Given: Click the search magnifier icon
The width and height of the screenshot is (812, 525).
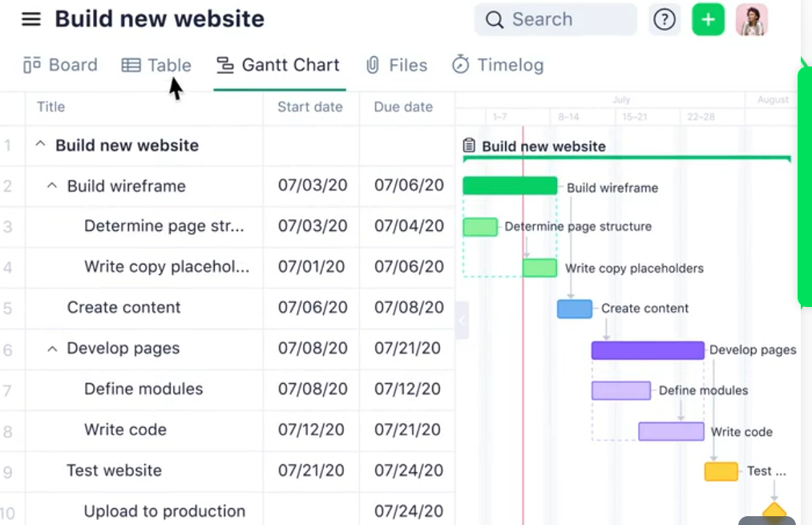Looking at the screenshot, I should [x=495, y=19].
